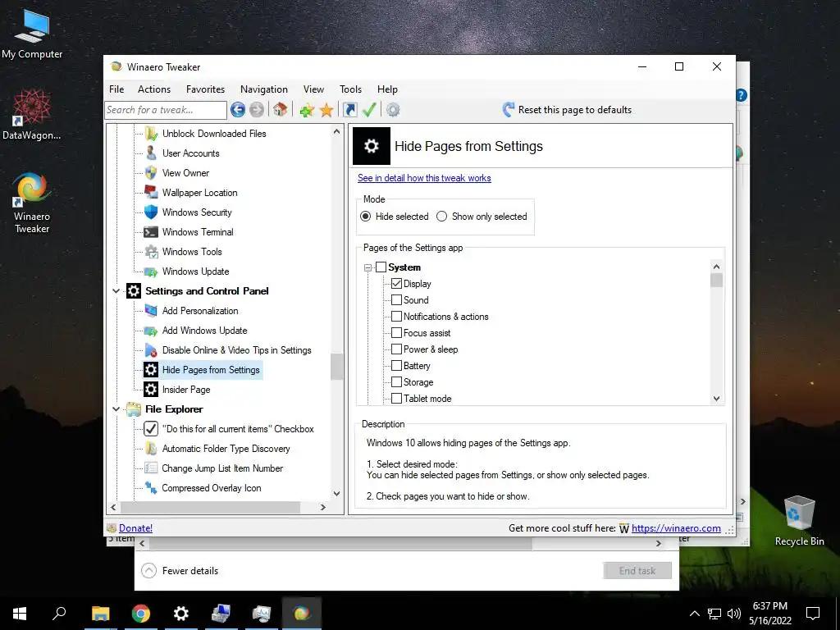This screenshot has width=840, height=630.
Task: Click tweak tree vertical scrollbar thumb
Action: (336, 367)
